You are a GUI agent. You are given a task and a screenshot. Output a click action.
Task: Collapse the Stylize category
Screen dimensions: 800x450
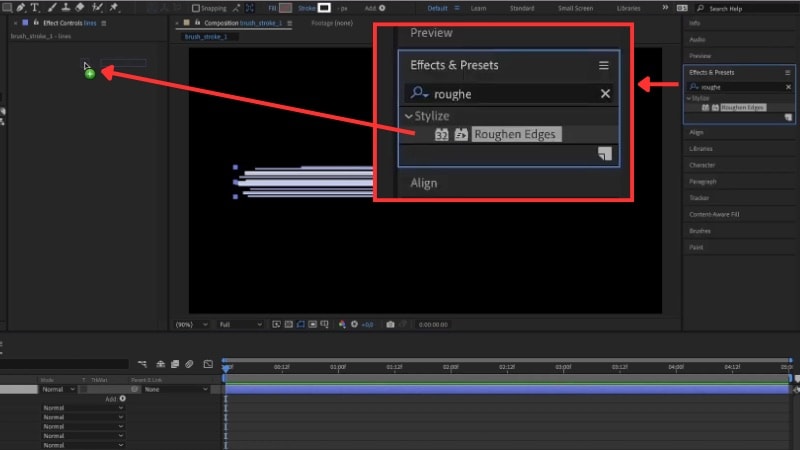(689, 98)
